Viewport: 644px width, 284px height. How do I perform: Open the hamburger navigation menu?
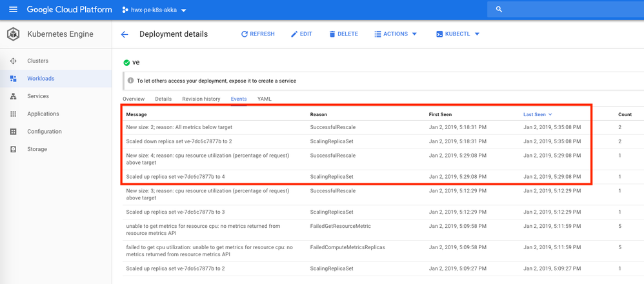pyautogui.click(x=13, y=10)
